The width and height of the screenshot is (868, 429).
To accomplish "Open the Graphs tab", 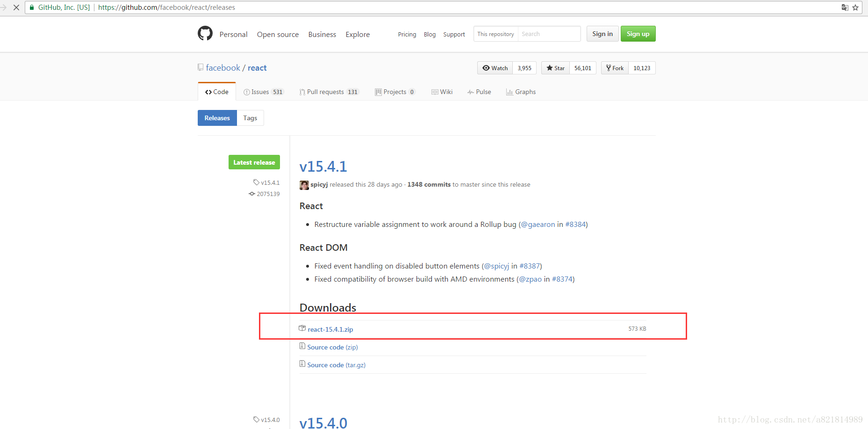I will pyautogui.click(x=521, y=92).
